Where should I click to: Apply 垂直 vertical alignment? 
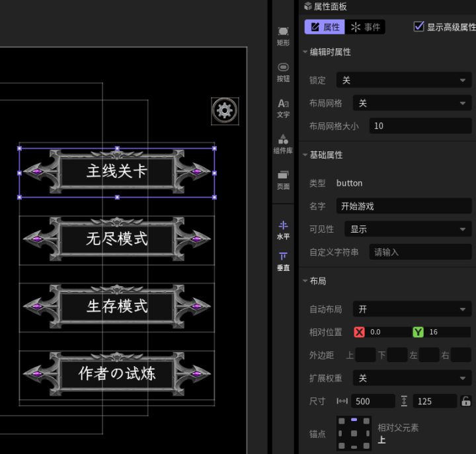[x=283, y=261]
